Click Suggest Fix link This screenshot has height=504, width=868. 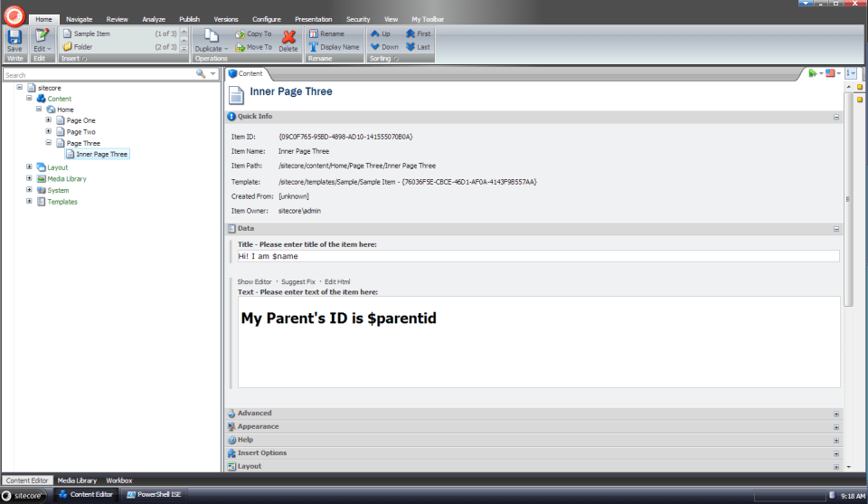(x=297, y=282)
